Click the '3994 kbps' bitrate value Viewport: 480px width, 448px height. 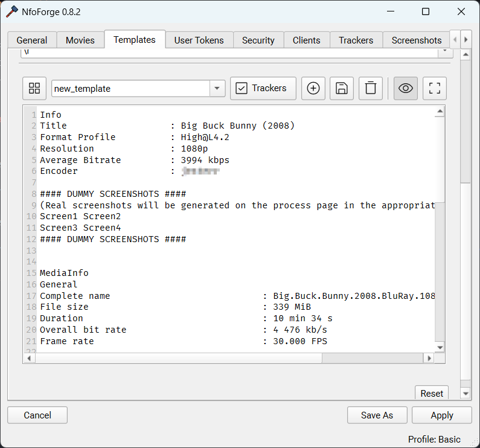[x=205, y=160]
